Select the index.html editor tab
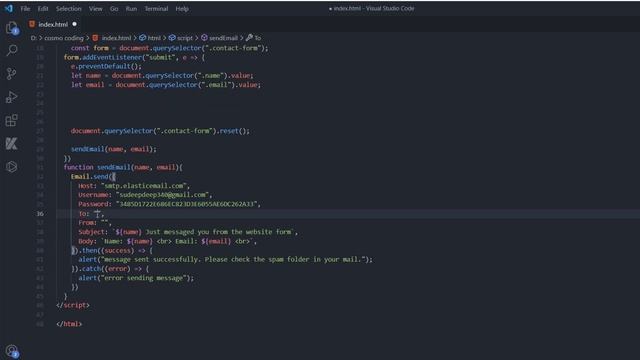Screen dimensions: 640x360 pos(53,24)
